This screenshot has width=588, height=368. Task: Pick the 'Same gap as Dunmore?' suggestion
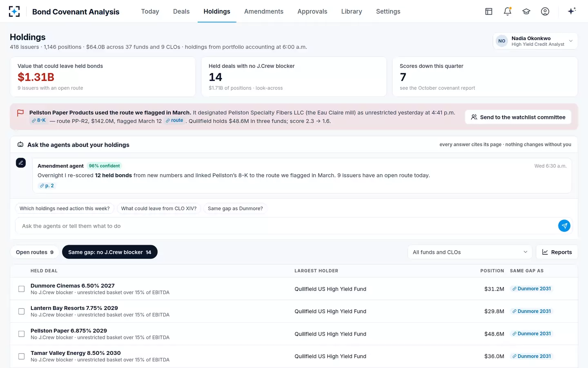pos(235,209)
